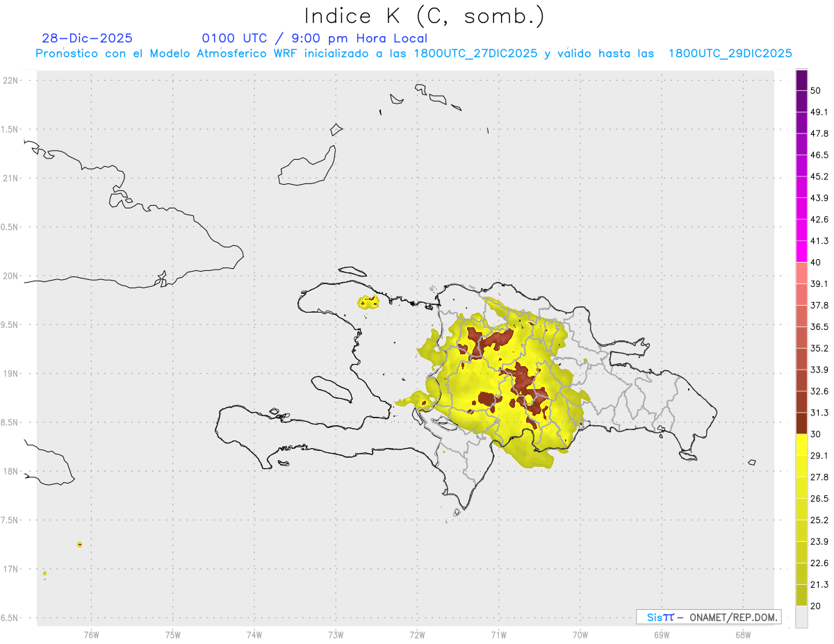Click the colorbar value label '35.2'
The image size is (834, 644).
point(819,348)
